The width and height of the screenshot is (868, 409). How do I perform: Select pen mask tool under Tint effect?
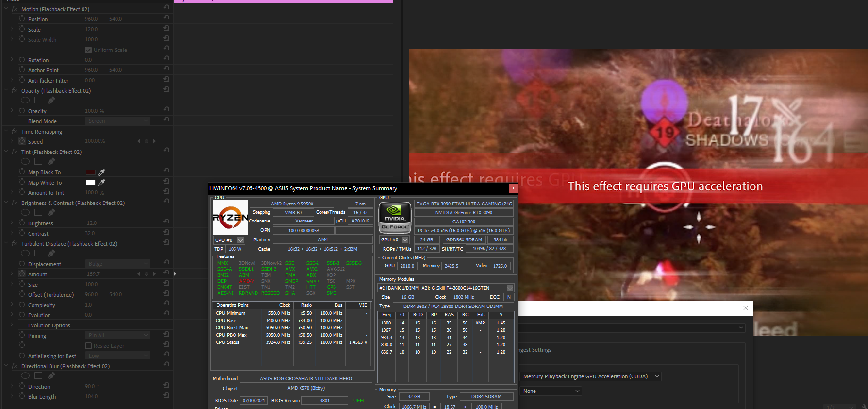coord(51,161)
